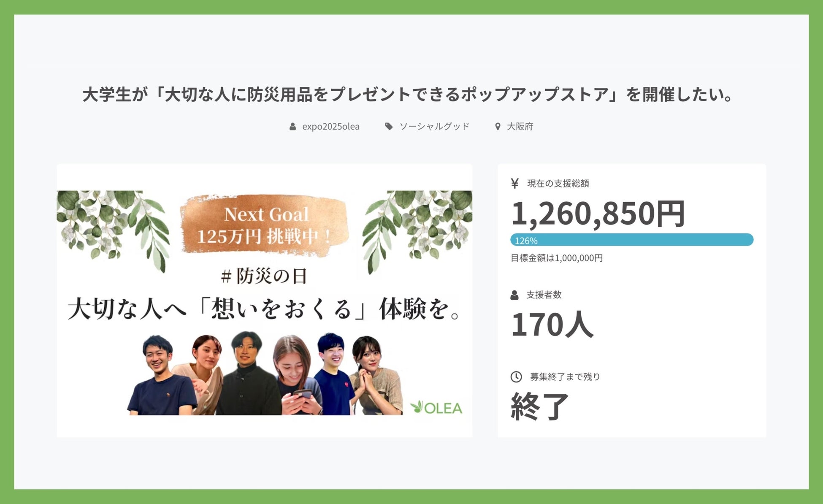The image size is (823, 504).
Task: Click the 終了 status text
Action: [540, 406]
